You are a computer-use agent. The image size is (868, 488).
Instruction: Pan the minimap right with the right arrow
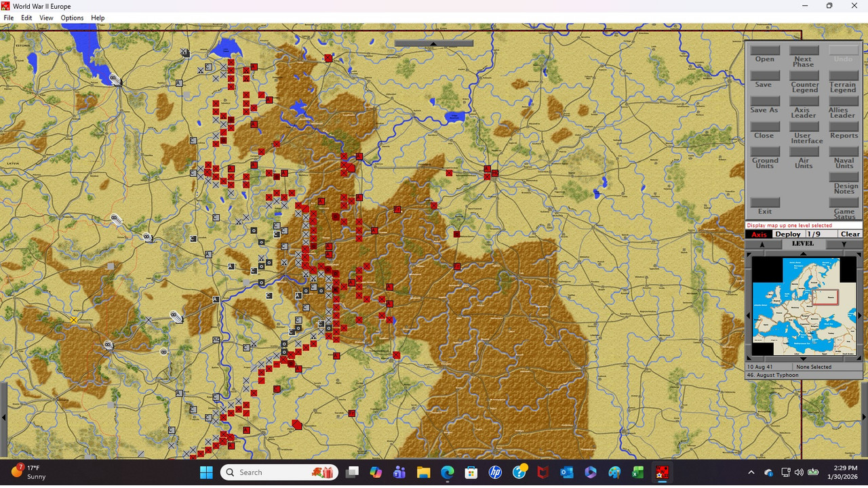(860, 315)
